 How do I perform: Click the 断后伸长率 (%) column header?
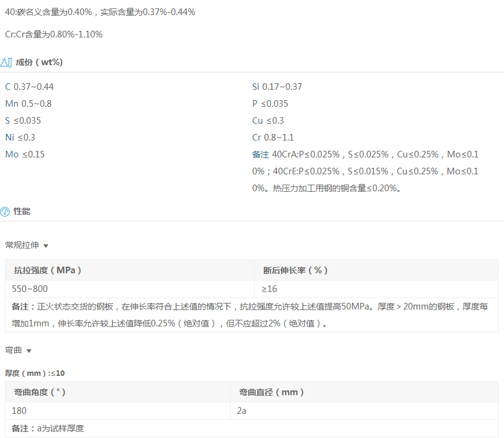[295, 270]
